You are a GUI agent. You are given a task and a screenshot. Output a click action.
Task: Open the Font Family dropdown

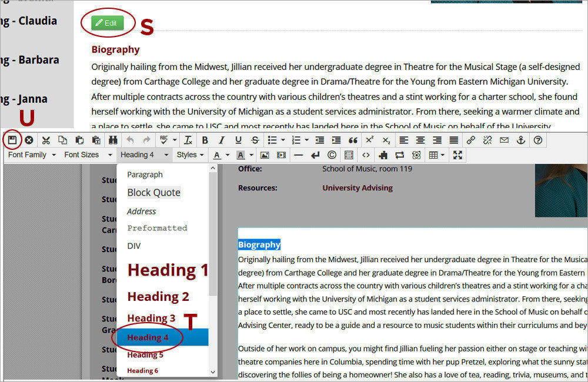(x=32, y=155)
